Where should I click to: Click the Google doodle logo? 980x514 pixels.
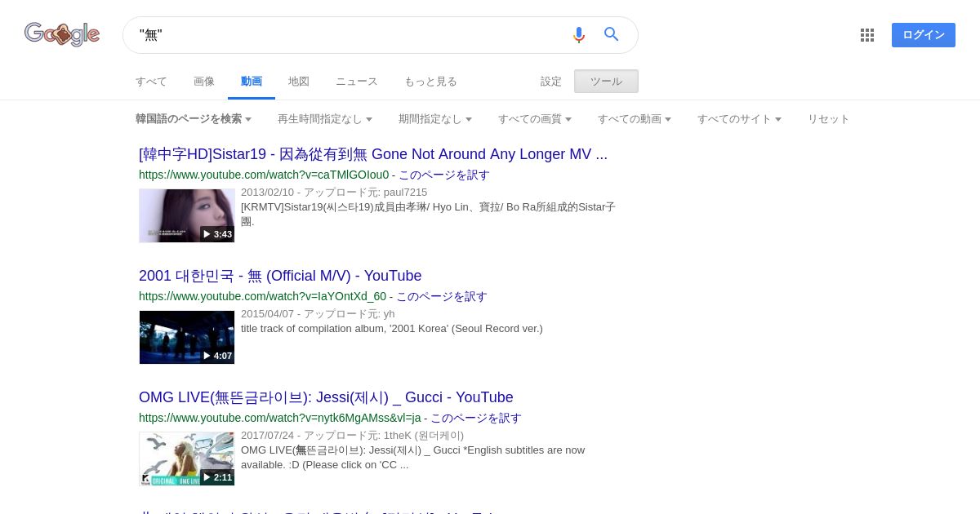point(62,34)
